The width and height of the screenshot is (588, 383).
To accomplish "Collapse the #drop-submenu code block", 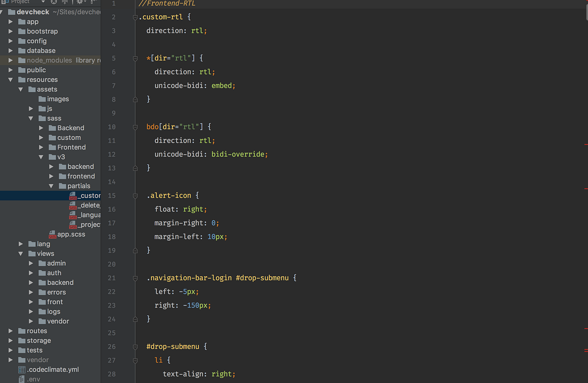I will coord(134,346).
